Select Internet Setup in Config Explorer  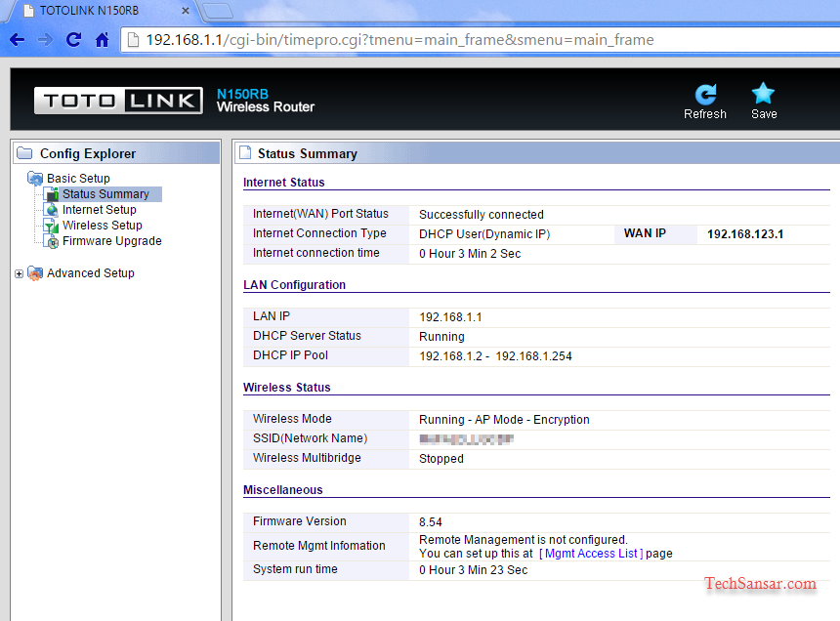[x=99, y=210]
